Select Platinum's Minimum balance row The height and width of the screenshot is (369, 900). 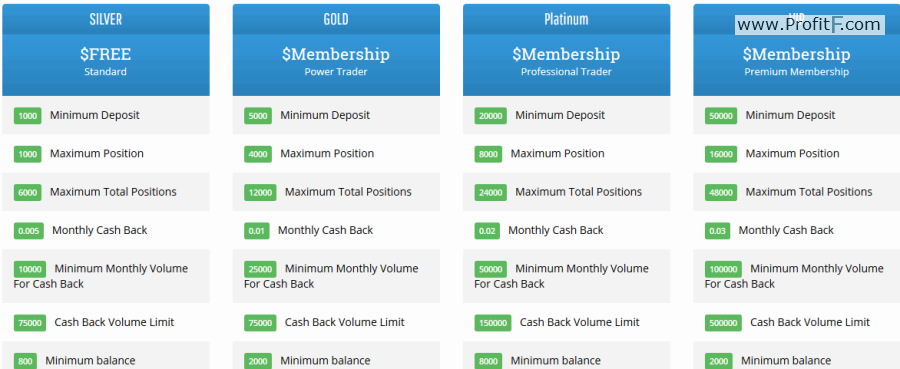click(567, 356)
